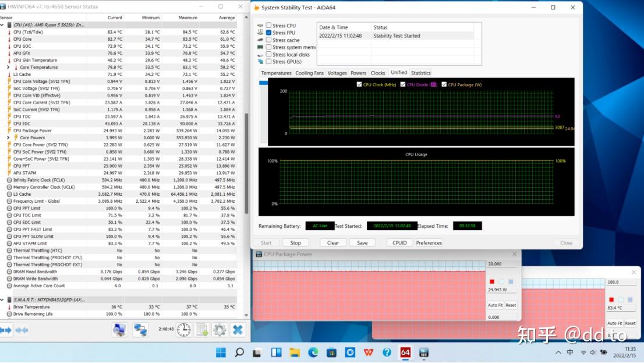
Task: Switch to Clocks tab
Action: [x=378, y=73]
